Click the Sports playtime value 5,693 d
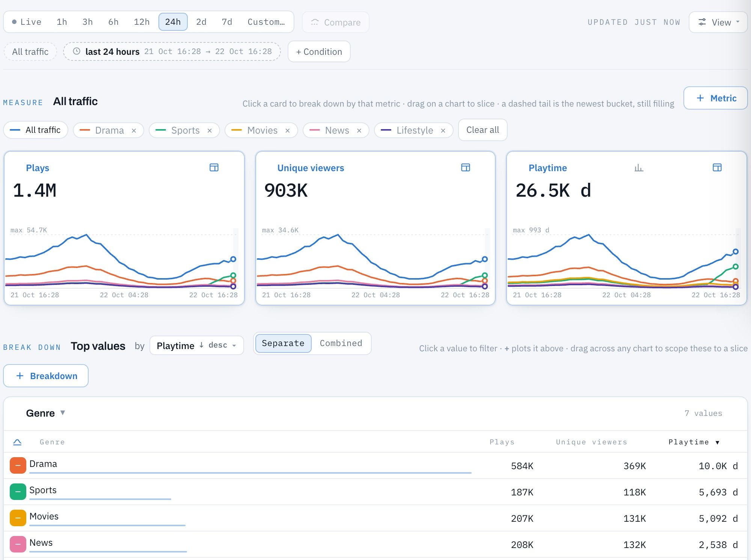 coord(718,492)
